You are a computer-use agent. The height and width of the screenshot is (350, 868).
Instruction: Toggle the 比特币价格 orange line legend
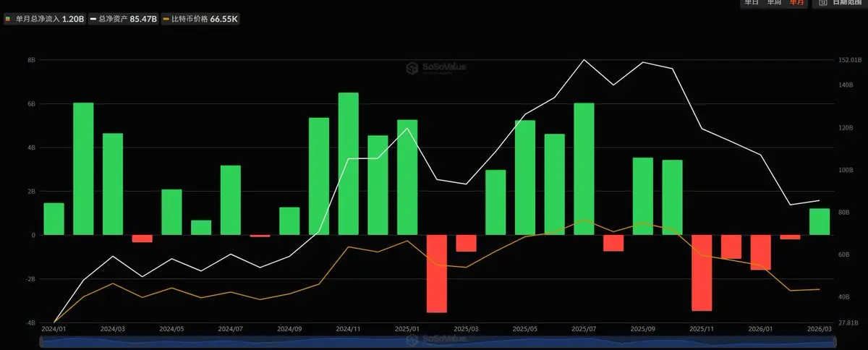(200, 20)
